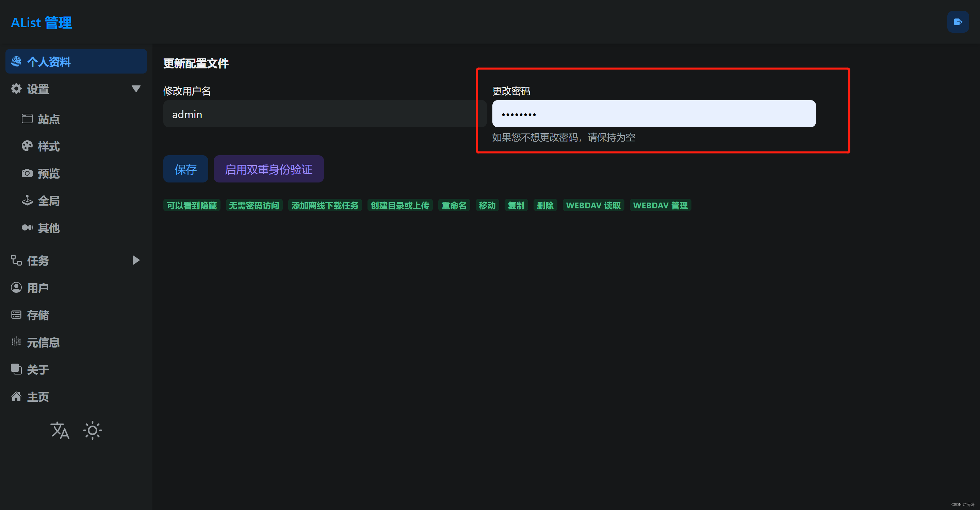Click the task flow icon beside 任务
The height and width of the screenshot is (510, 980).
tap(16, 260)
